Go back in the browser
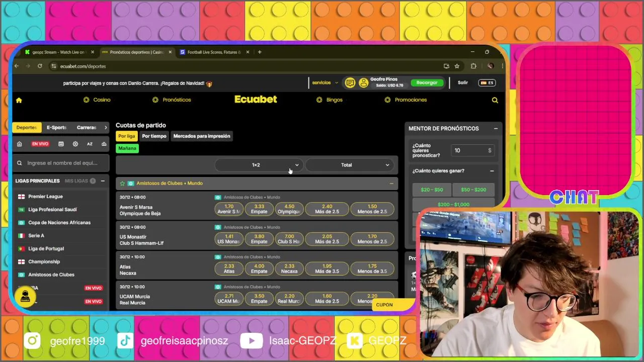This screenshot has width=644, height=362. 17,66
